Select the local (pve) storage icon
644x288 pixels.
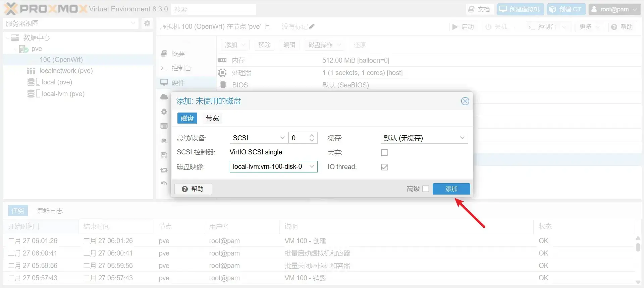[31, 82]
